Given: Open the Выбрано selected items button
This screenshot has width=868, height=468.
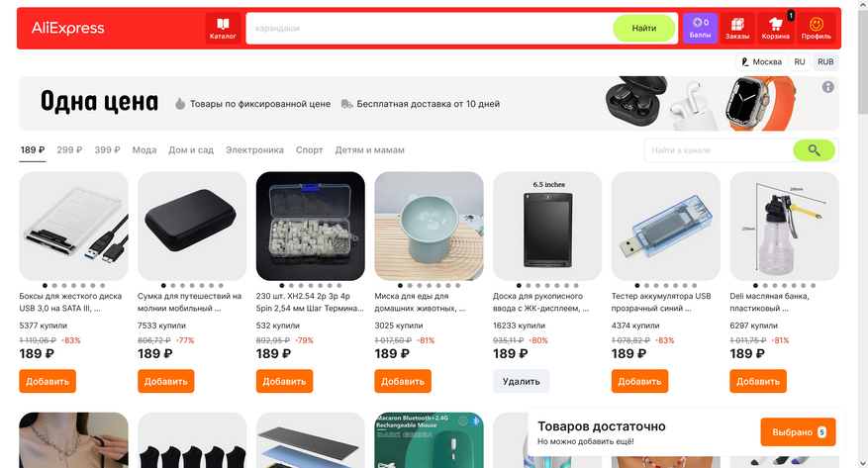Looking at the screenshot, I should (798, 432).
